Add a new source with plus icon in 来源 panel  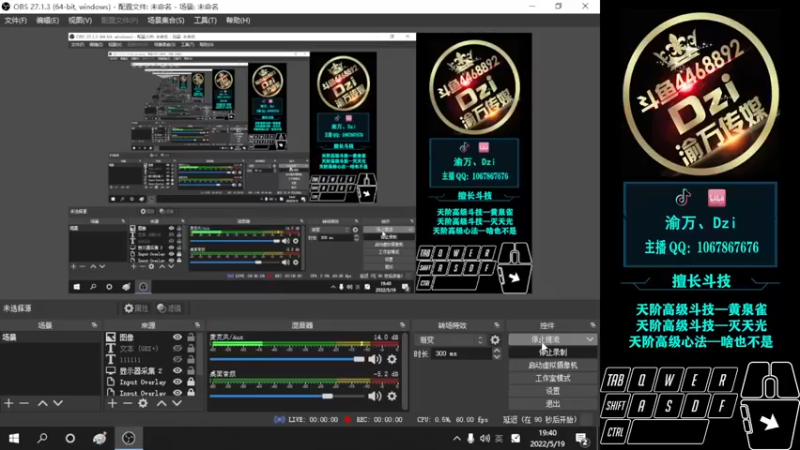pos(112,404)
